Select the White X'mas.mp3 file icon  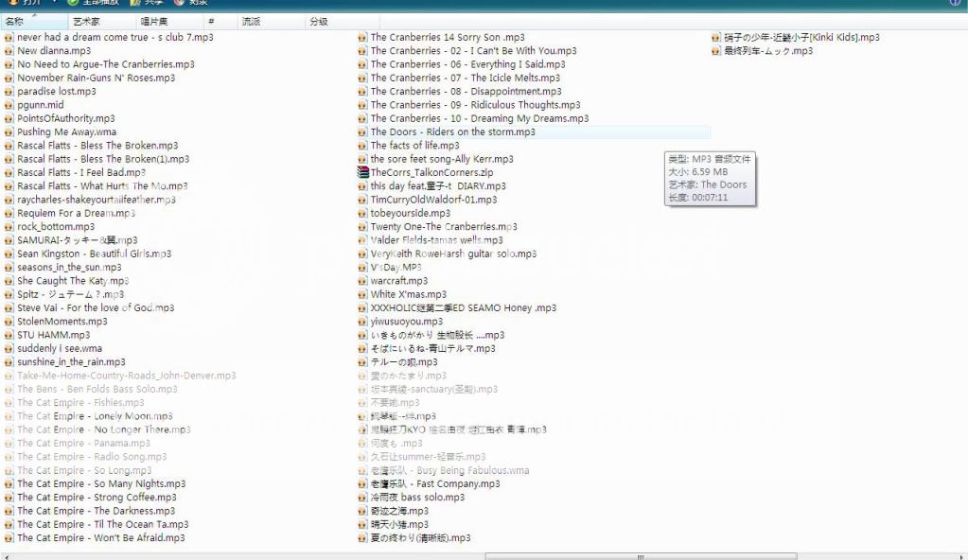(362, 295)
